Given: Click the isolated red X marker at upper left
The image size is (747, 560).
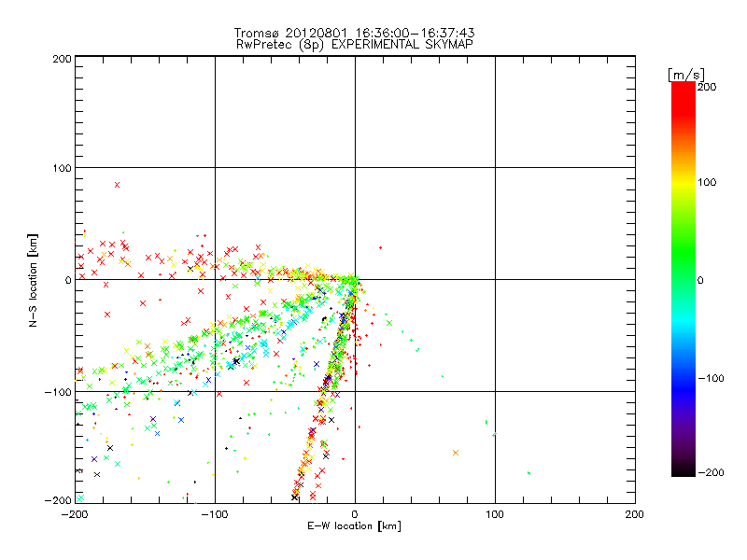Looking at the screenshot, I should coord(118,185).
